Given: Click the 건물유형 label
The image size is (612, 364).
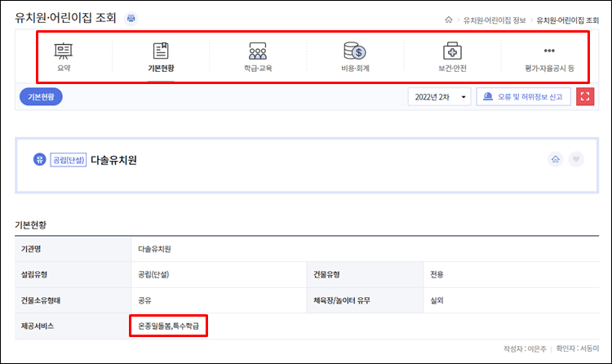Looking at the screenshot, I should (326, 274).
